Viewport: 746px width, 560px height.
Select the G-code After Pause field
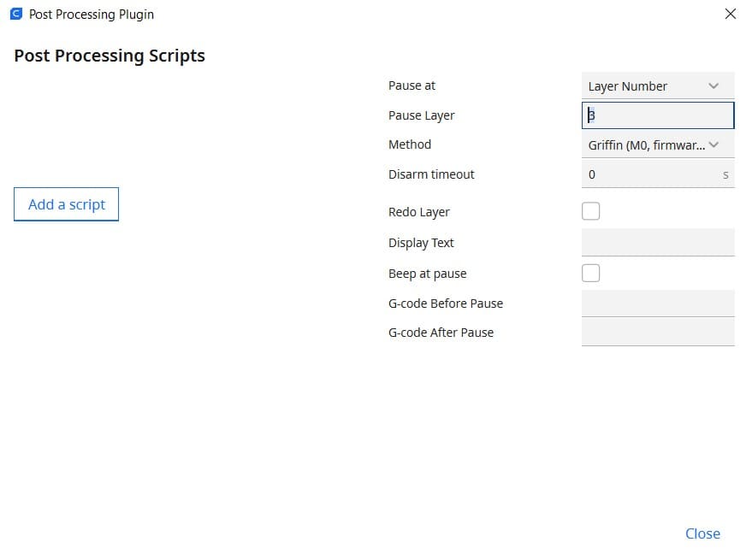click(657, 333)
